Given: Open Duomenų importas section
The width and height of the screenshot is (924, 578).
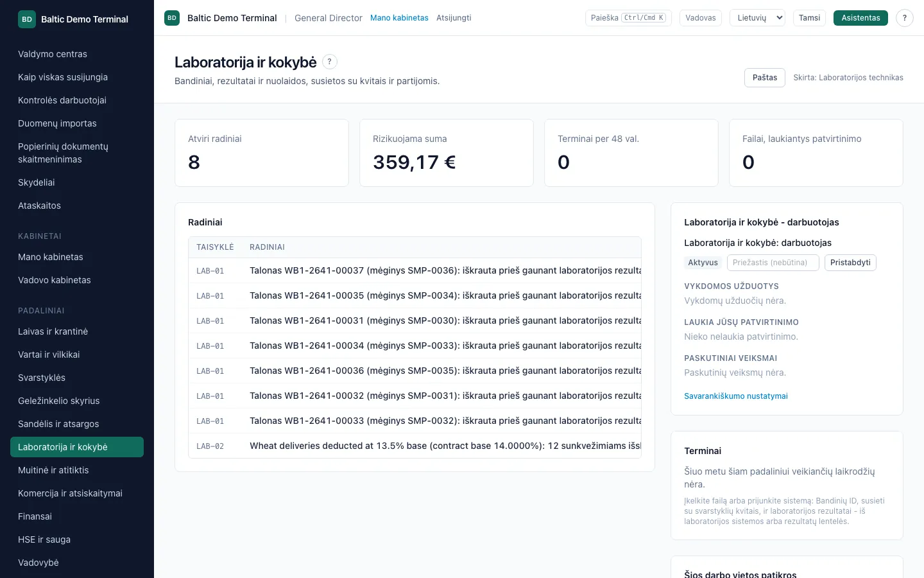Looking at the screenshot, I should point(77,123).
